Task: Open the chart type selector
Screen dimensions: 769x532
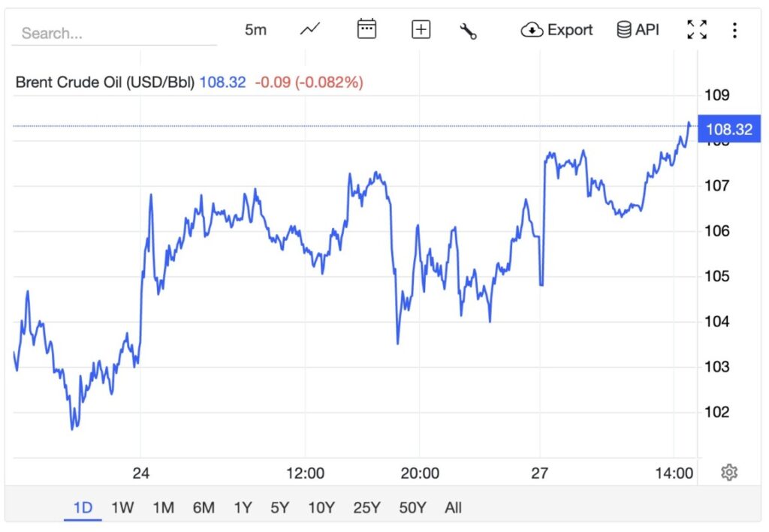Action: coord(310,29)
